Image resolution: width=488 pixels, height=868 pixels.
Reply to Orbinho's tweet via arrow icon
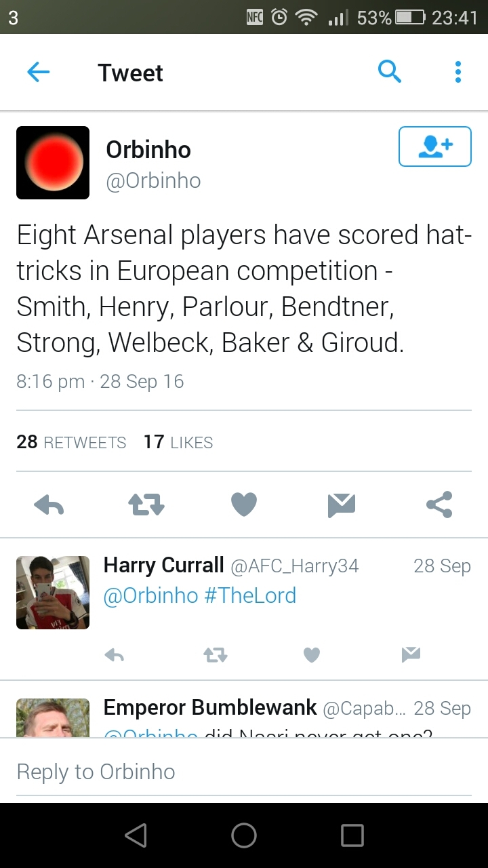(x=49, y=505)
